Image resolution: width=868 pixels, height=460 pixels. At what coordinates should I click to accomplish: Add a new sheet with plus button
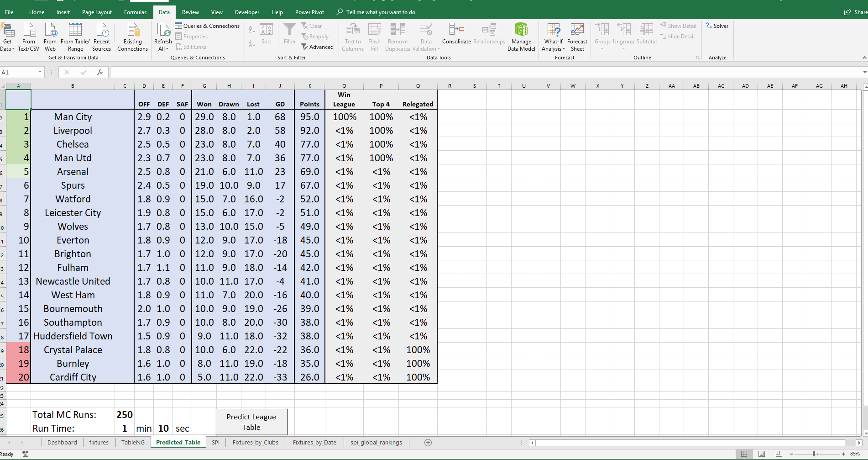pyautogui.click(x=428, y=443)
